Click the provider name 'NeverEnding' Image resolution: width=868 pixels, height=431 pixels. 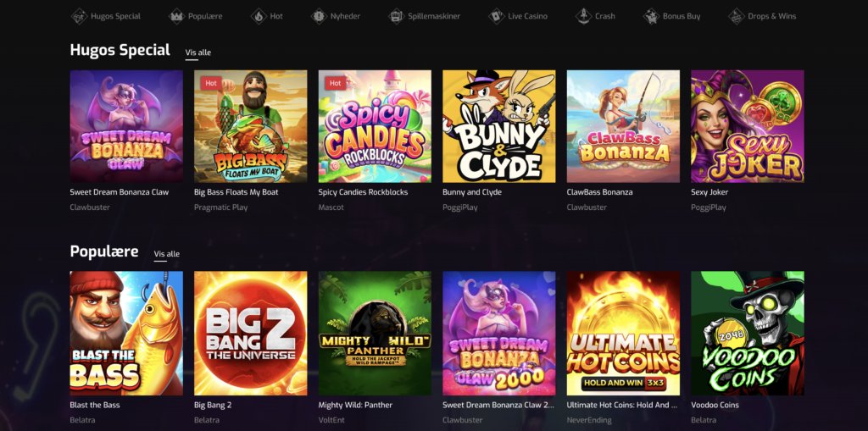589,421
